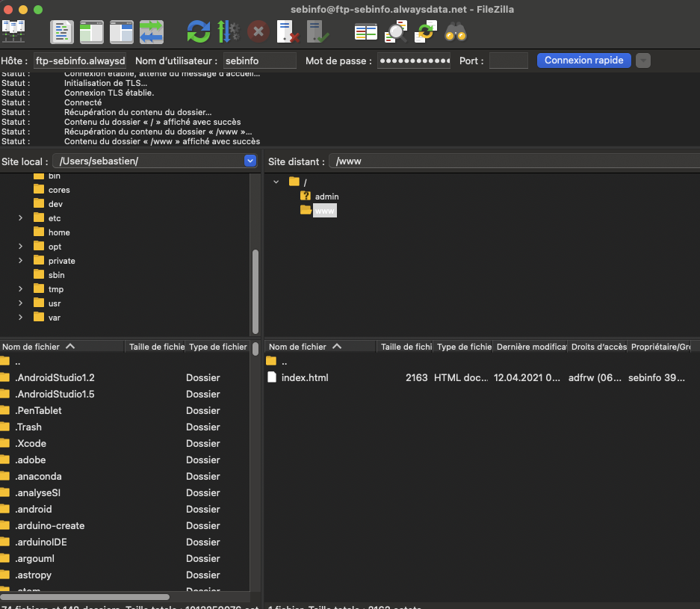
Task: Open the directory listing filters icon
Action: 366,31
